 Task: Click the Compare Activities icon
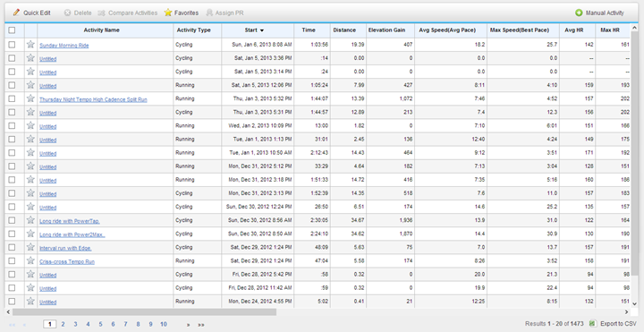[101, 13]
